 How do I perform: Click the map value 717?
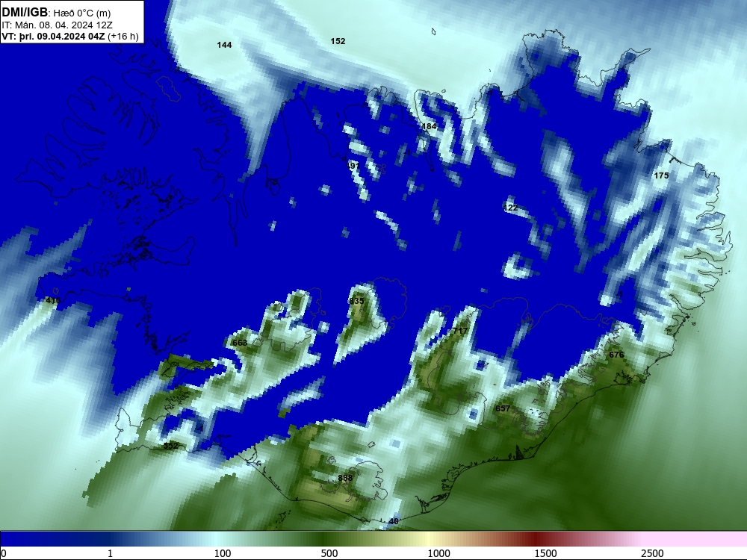(460, 331)
